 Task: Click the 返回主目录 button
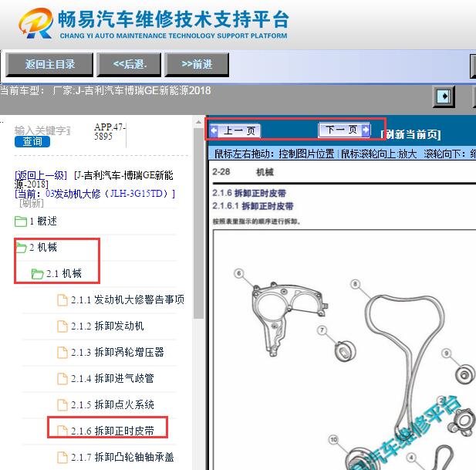(x=49, y=65)
